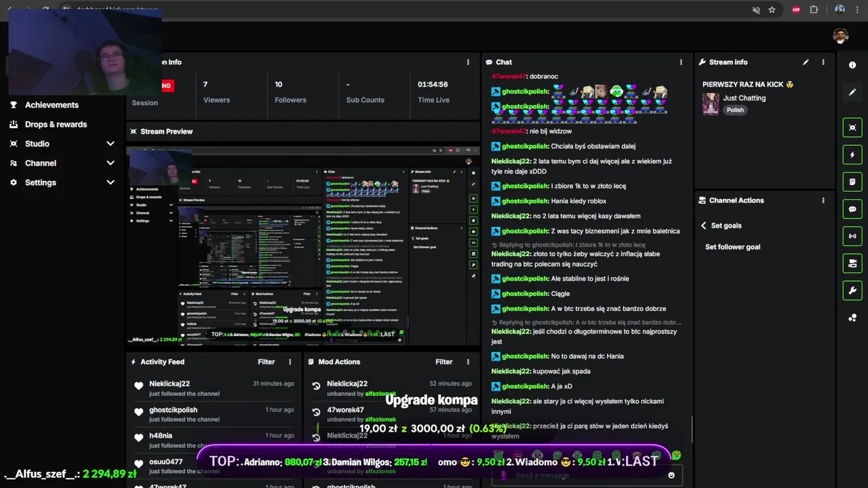Open the Chrome profile avatar
The width and height of the screenshot is (868, 488).
[x=840, y=10]
